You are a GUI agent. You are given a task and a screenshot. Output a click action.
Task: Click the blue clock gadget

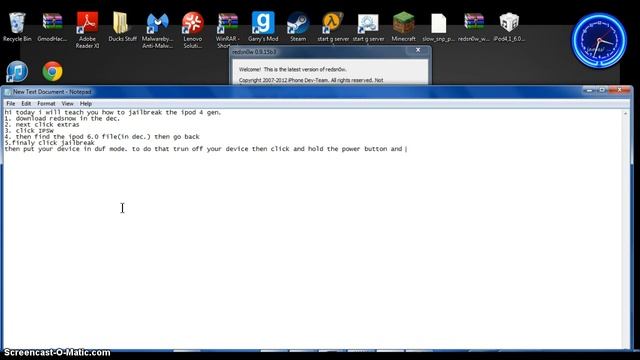pos(599,40)
